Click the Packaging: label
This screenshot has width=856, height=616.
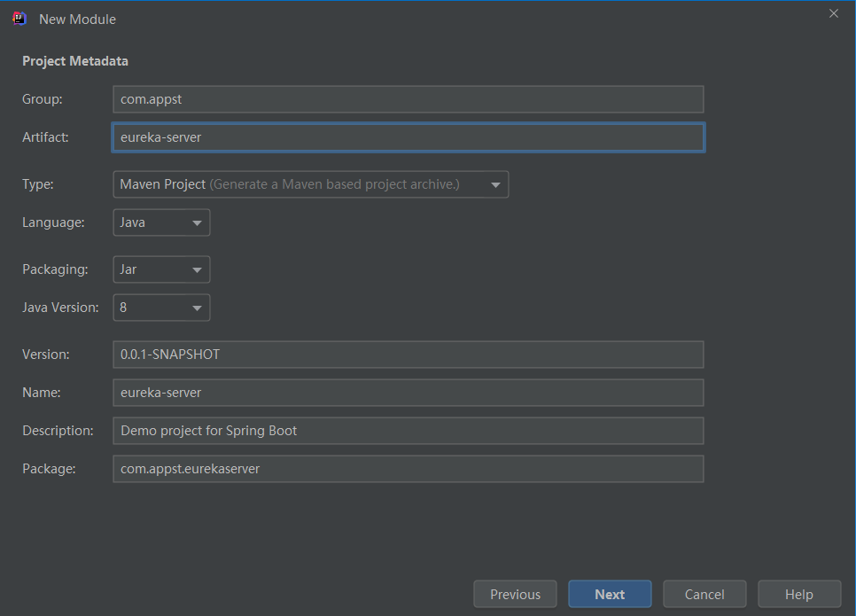pos(55,269)
